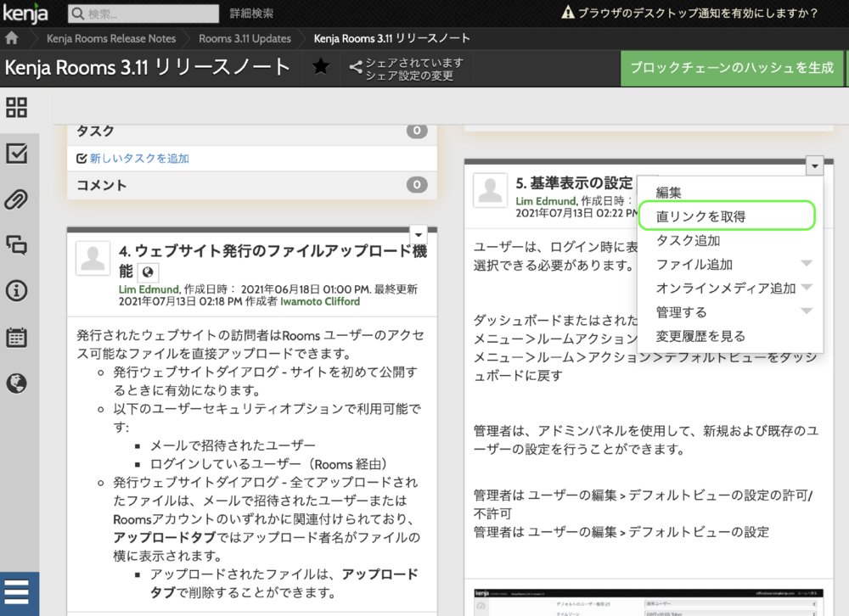
Task: Select 管理する menu item
Action: coord(681,311)
